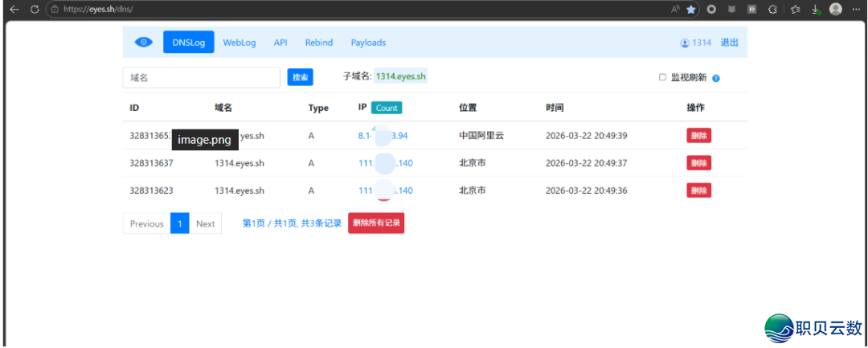This screenshot has width=868, height=348.
Task: Click the help icon beside 监视刷新
Action: (715, 78)
